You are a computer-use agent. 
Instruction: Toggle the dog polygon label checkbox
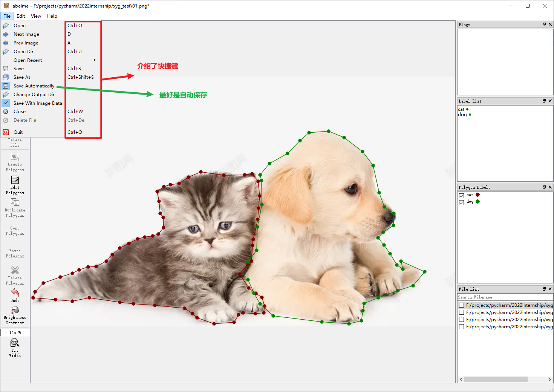point(461,202)
